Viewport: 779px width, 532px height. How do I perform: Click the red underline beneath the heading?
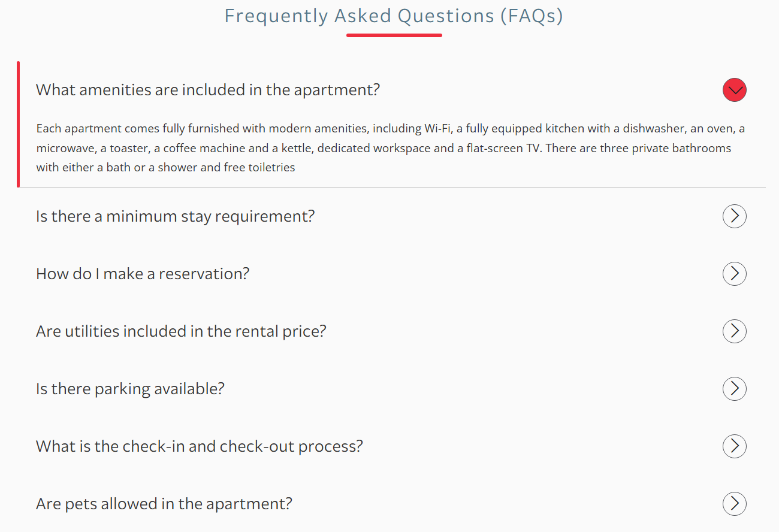pyautogui.click(x=394, y=35)
